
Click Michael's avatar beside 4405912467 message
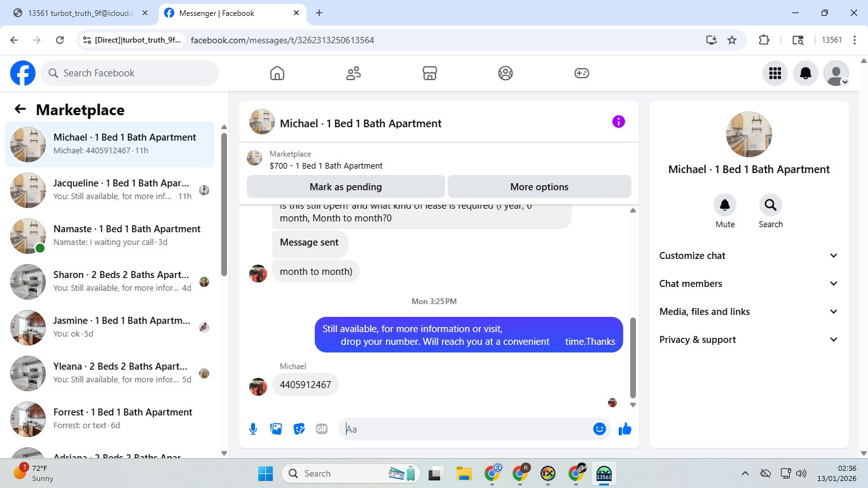258,386
